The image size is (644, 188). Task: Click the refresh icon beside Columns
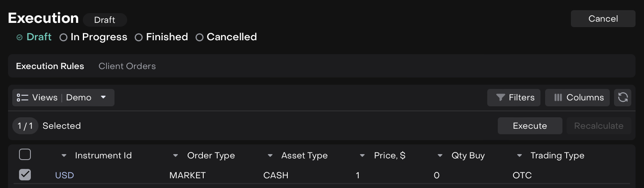[x=622, y=97]
